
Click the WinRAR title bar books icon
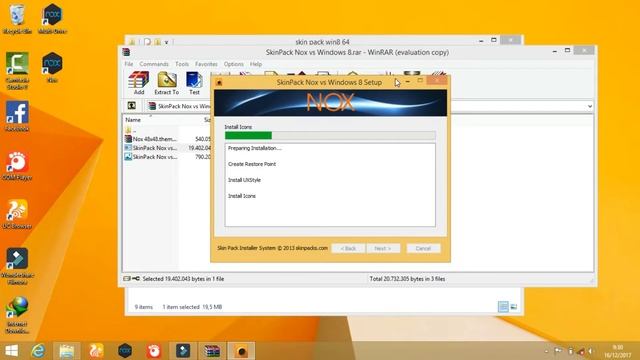tap(126, 52)
